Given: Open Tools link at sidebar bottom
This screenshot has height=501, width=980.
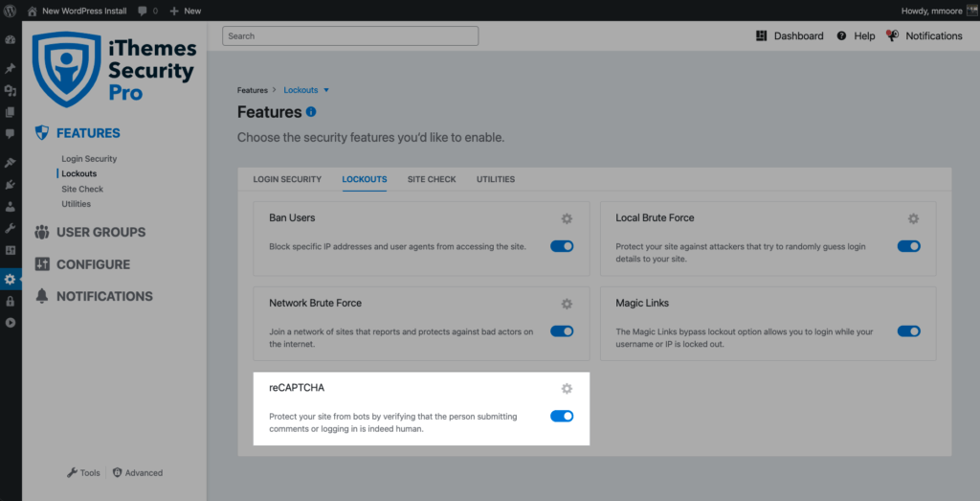Looking at the screenshot, I should pos(83,473).
